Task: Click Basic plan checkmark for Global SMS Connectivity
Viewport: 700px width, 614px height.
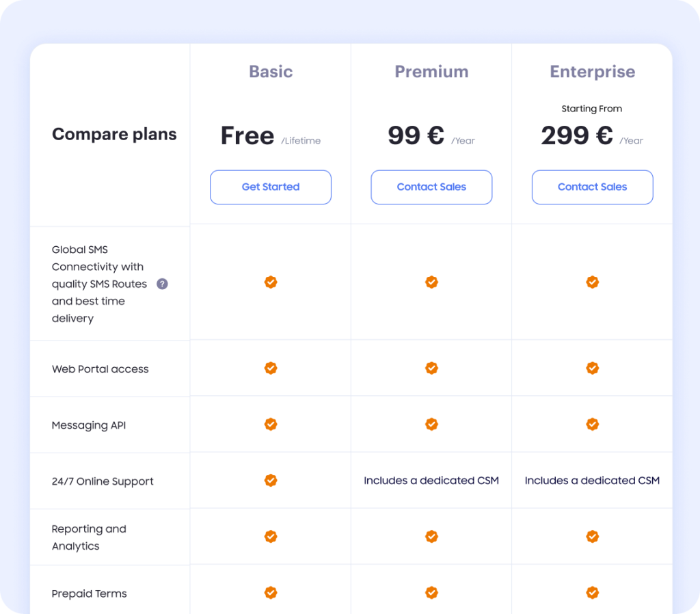Action: [271, 282]
